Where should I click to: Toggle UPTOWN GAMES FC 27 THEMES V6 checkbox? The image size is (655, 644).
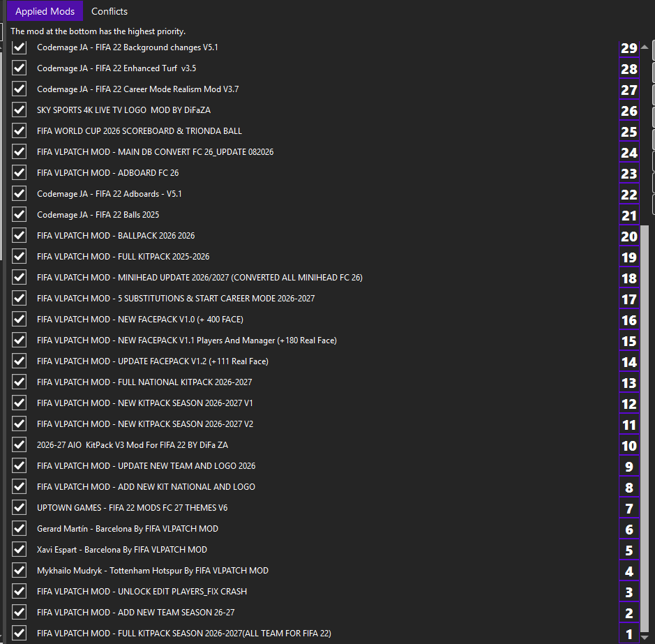click(20, 507)
